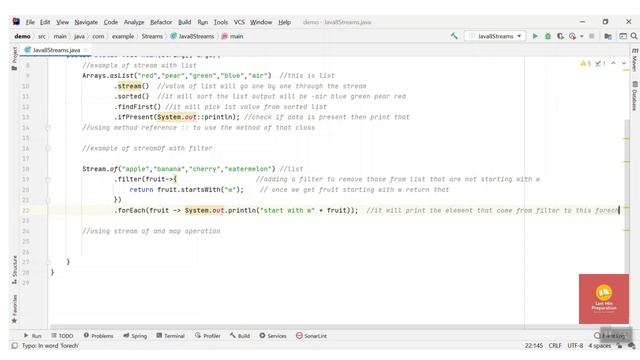Click the Streams package breadcrumb
Viewport: 640px width, 360px height.
[x=152, y=36]
